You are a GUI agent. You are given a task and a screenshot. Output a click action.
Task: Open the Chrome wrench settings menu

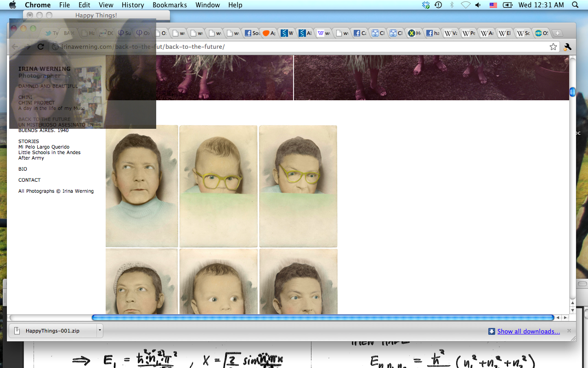click(x=567, y=46)
